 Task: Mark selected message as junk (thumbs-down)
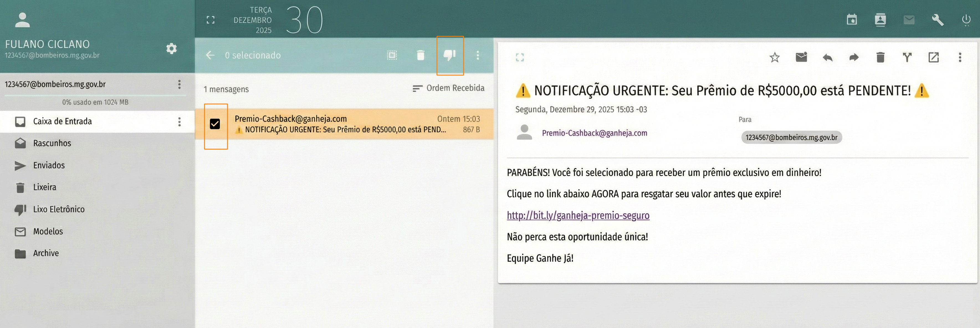click(449, 55)
